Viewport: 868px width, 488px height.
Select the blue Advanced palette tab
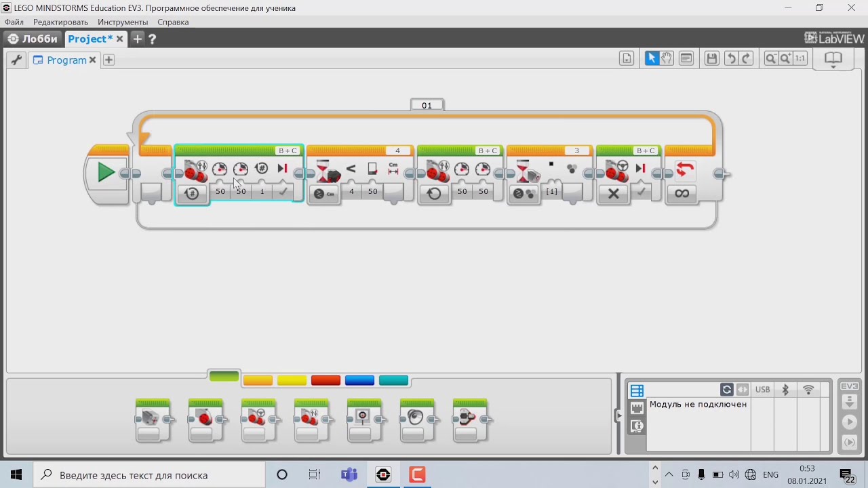[359, 380]
